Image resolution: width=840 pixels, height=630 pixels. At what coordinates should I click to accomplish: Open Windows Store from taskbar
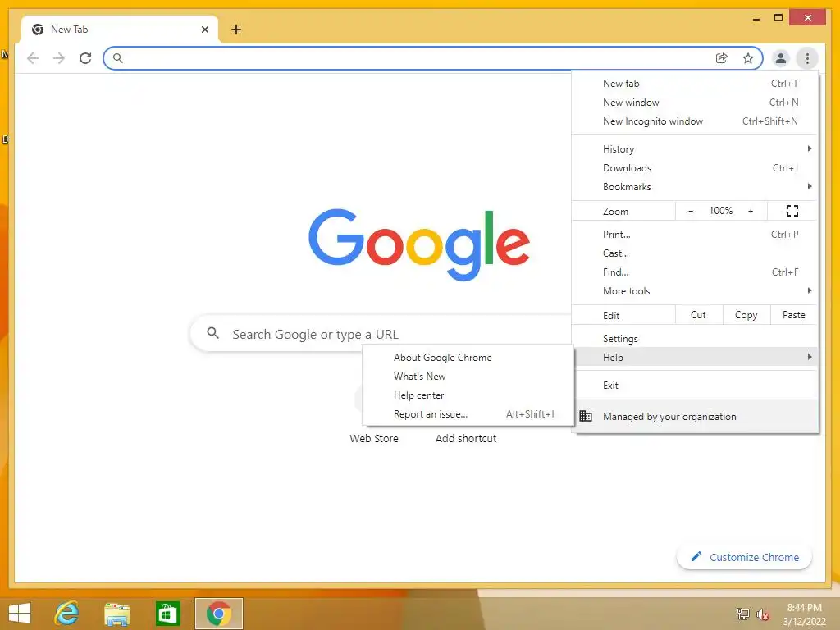point(167,614)
